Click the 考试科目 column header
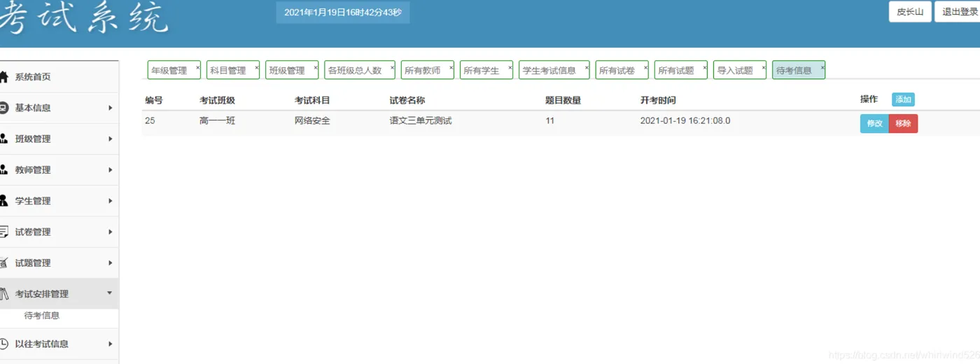980x364 pixels. click(x=312, y=100)
